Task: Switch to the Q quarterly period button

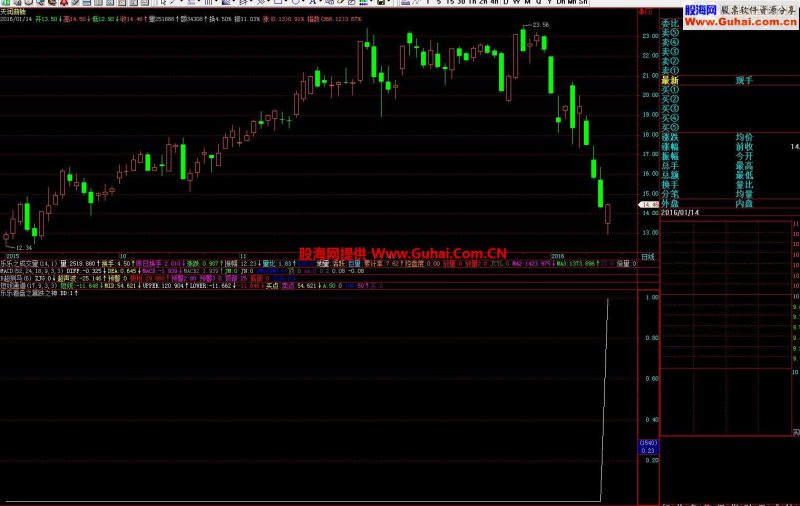Action: pyautogui.click(x=539, y=2)
